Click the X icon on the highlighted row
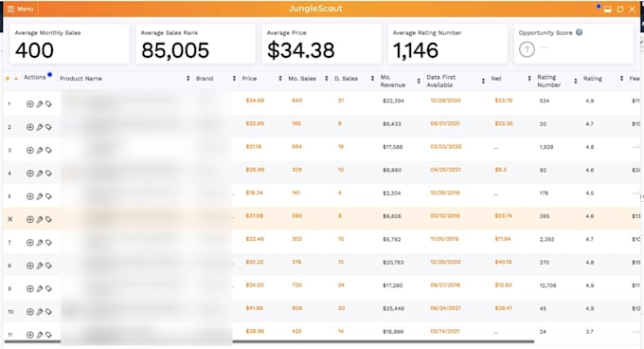 [10, 219]
